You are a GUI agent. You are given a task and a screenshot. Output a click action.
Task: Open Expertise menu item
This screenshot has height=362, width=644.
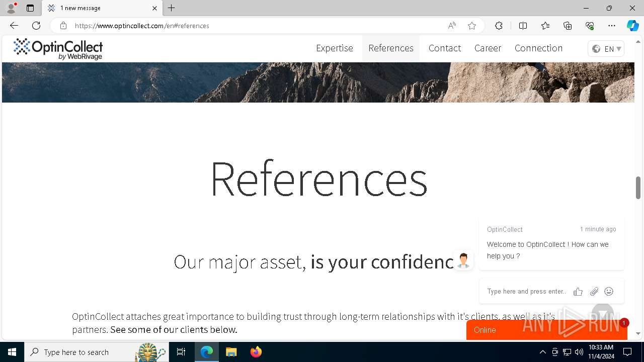coord(335,48)
